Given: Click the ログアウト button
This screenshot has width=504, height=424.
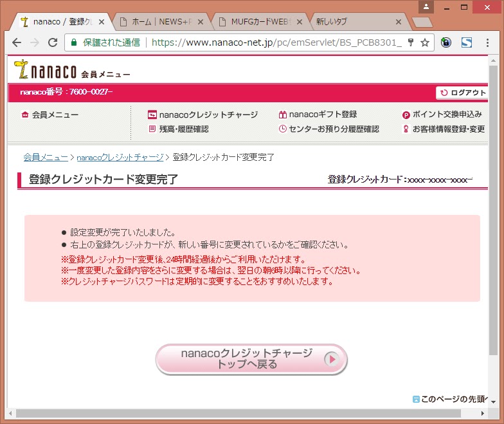Looking at the screenshot, I should pyautogui.click(x=462, y=93).
